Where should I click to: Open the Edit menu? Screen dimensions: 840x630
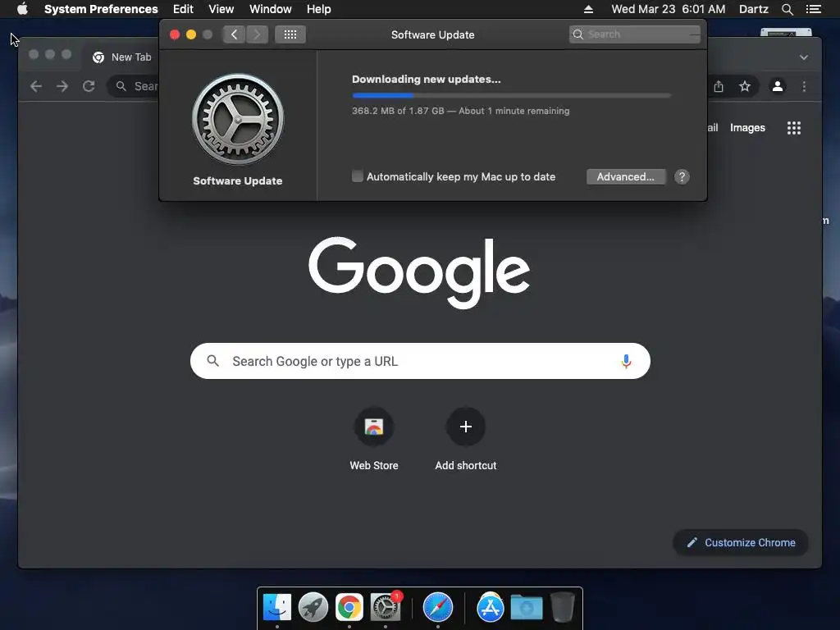pyautogui.click(x=183, y=9)
